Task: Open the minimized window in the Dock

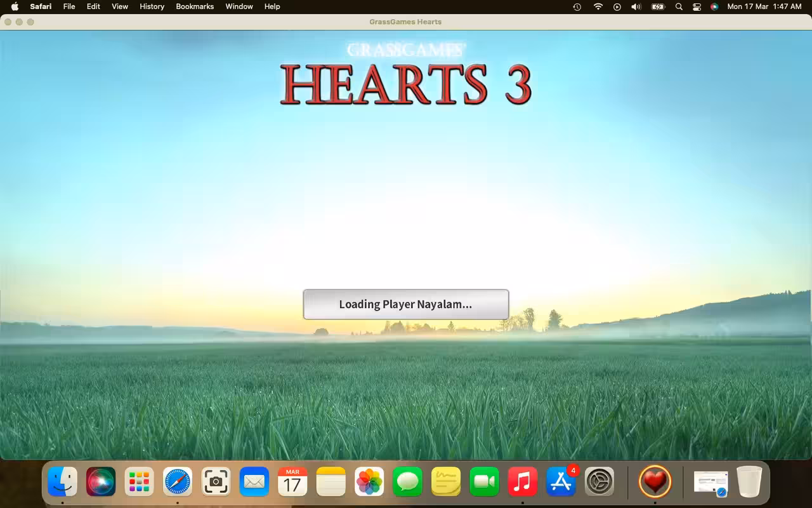Action: [711, 483]
